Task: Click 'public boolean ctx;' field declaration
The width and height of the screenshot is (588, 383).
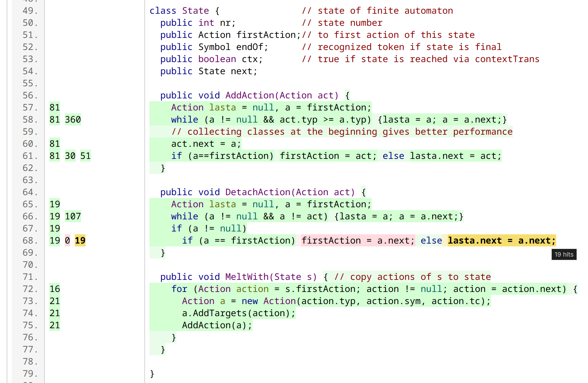Action: click(211, 59)
